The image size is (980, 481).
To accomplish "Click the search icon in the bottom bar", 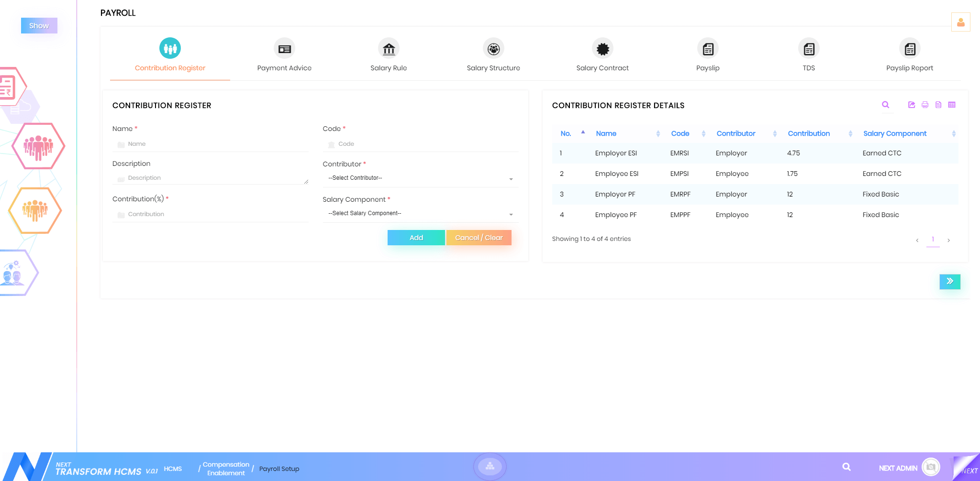I will click(846, 467).
